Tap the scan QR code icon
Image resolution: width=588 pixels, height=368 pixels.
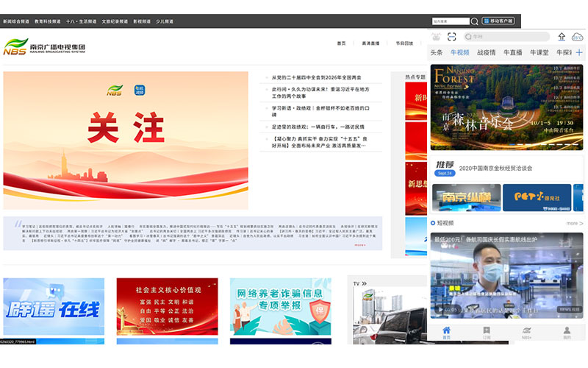pos(451,37)
